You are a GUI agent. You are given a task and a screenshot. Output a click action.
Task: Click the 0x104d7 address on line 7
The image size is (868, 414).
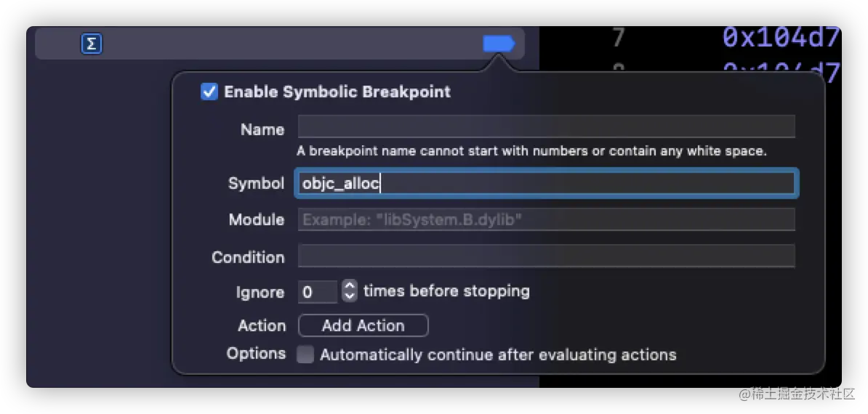781,36
